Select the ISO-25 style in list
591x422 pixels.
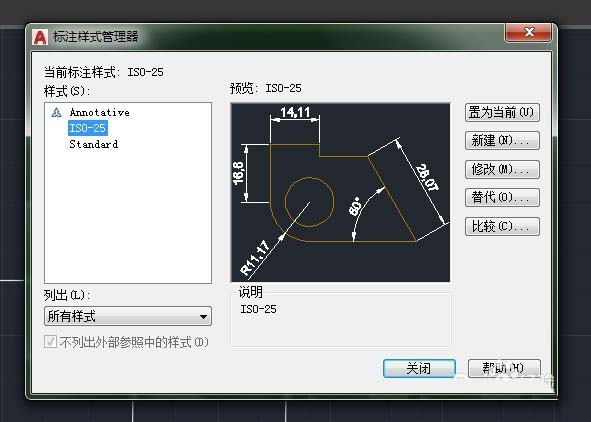pyautogui.click(x=87, y=128)
